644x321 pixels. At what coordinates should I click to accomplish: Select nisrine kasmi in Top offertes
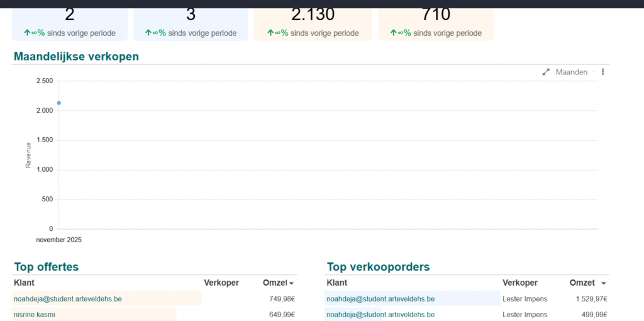(x=35, y=314)
